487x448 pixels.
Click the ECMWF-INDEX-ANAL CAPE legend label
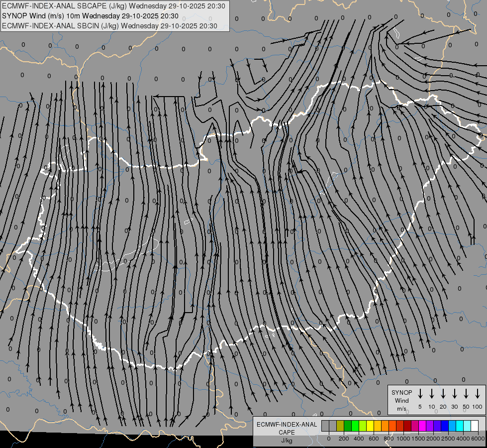coord(287,429)
